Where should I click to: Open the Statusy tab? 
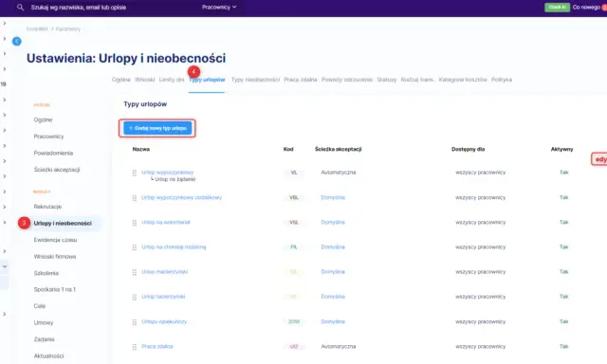click(387, 80)
